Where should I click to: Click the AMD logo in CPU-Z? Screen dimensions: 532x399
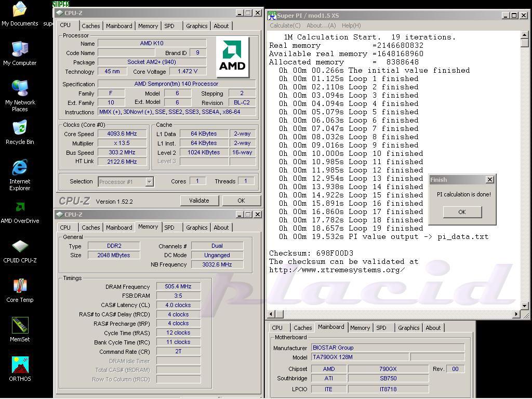(232, 57)
